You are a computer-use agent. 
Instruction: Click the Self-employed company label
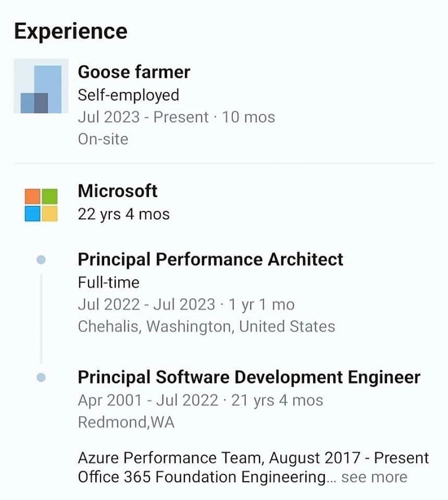[x=128, y=95]
